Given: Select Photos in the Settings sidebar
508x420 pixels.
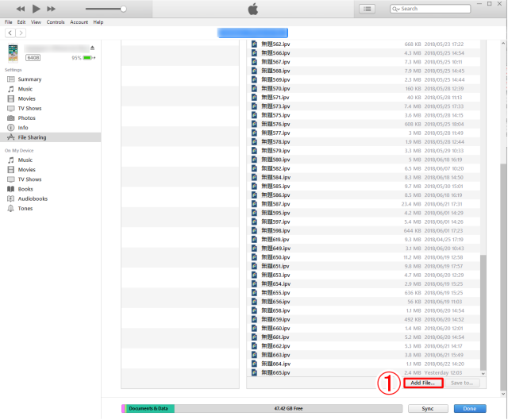Looking at the screenshot, I should (27, 118).
